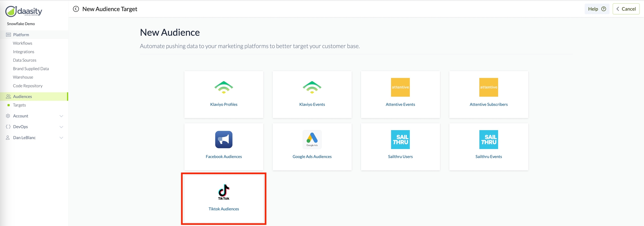Image resolution: width=644 pixels, height=226 pixels.
Task: Open Workflows in the sidebar
Action: click(x=22, y=43)
